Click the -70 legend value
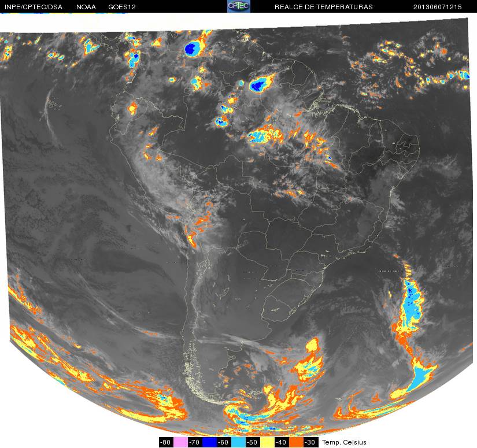Screen dimensions: 477x448 [x=195, y=442]
